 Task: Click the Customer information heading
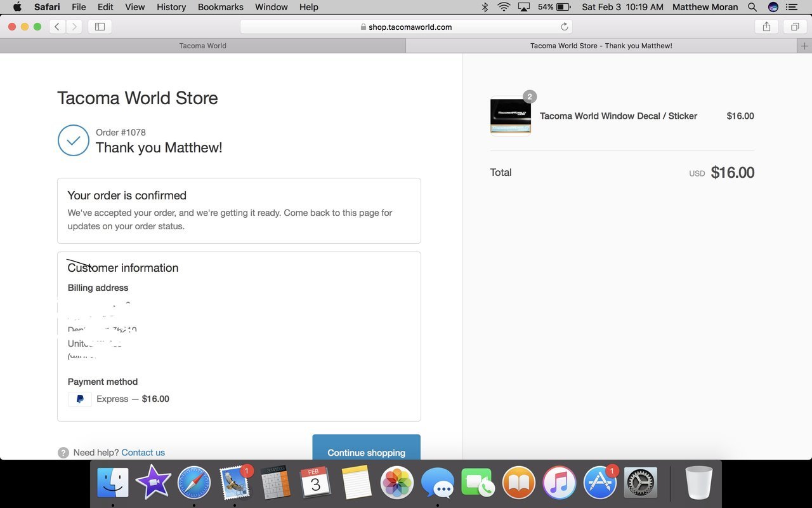tap(123, 268)
